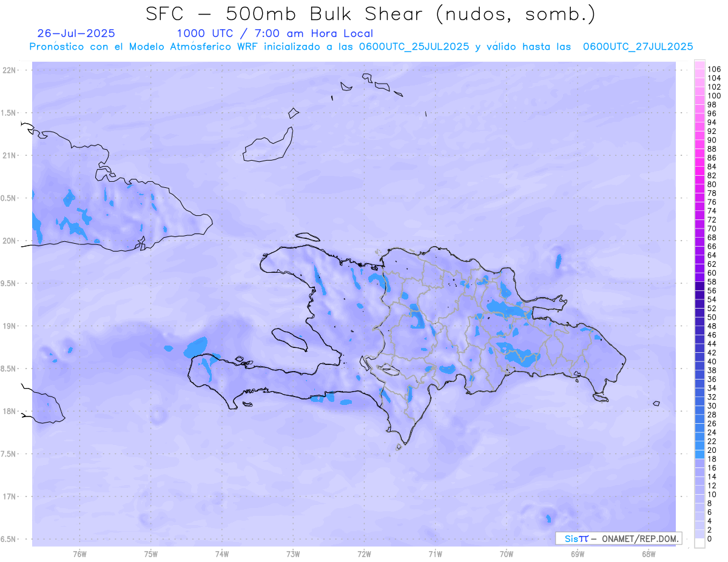Select the bright blue swatch between legend 18 and 20
The width and height of the screenshot is (728, 562).
tap(699, 454)
